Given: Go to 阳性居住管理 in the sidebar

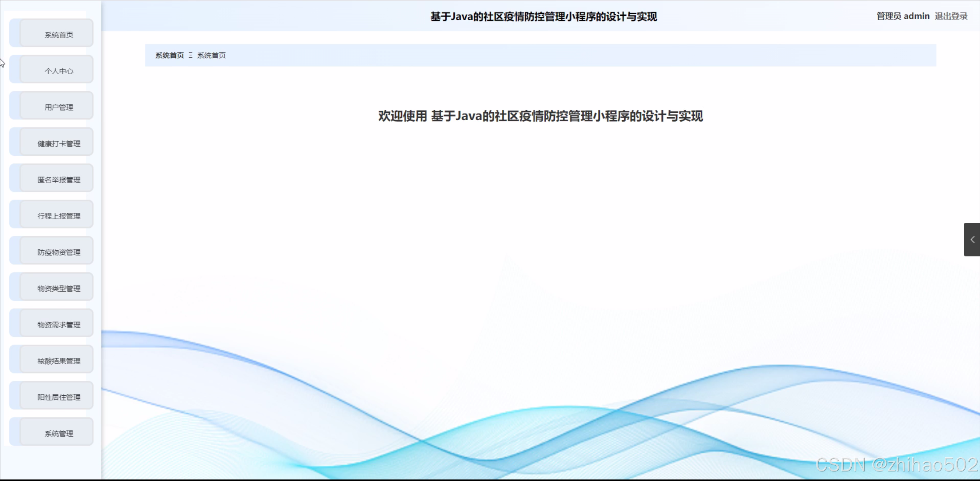Looking at the screenshot, I should pos(59,397).
